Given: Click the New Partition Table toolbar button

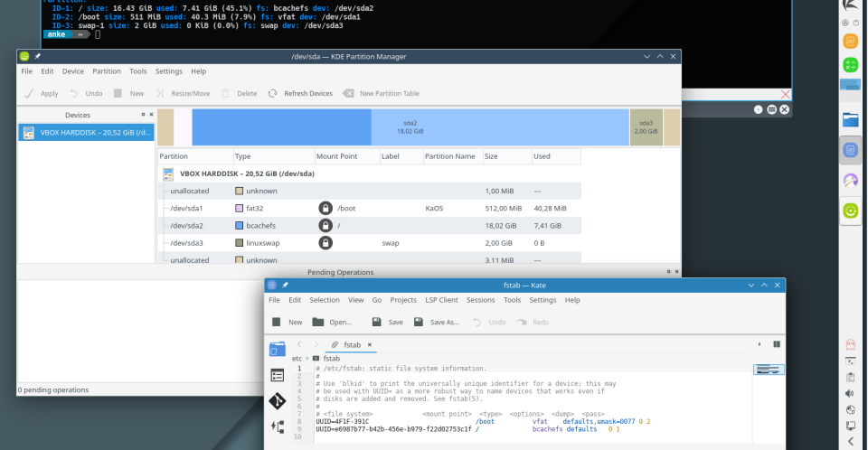Looking at the screenshot, I should click(380, 93).
